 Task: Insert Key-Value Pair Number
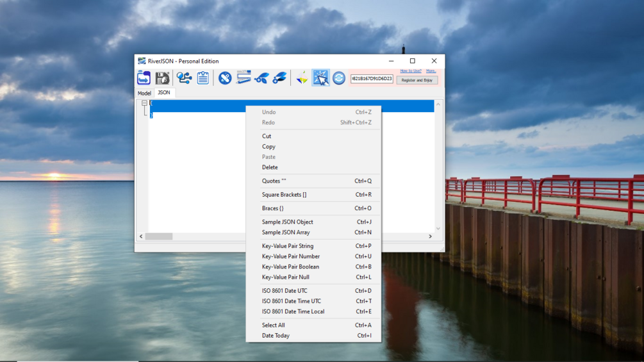pyautogui.click(x=313, y=256)
